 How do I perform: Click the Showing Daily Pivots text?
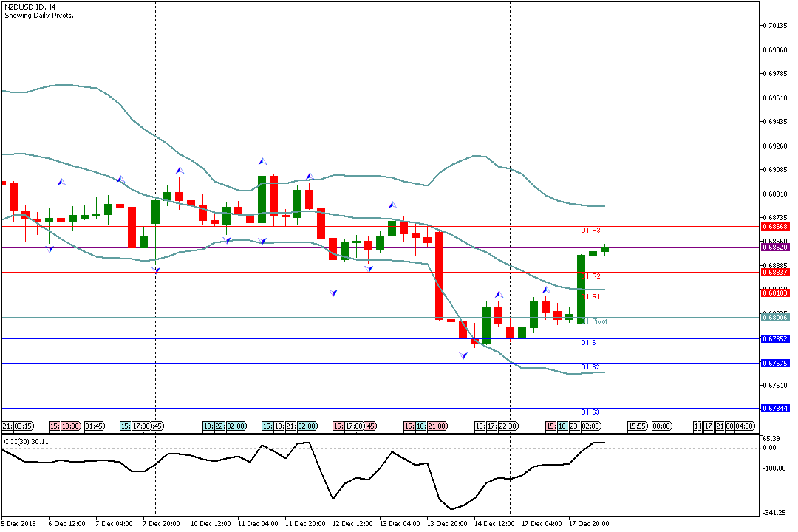pos(38,16)
